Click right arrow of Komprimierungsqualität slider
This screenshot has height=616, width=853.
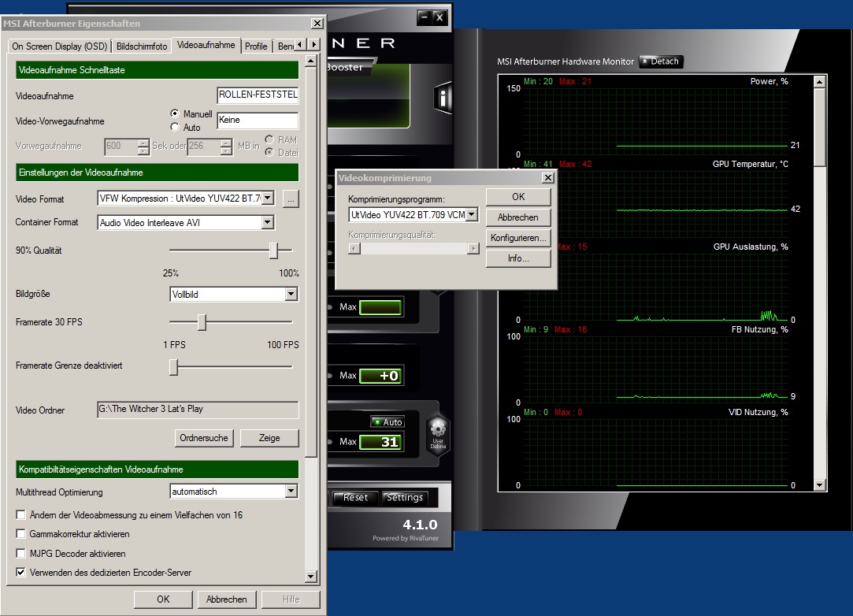click(473, 249)
